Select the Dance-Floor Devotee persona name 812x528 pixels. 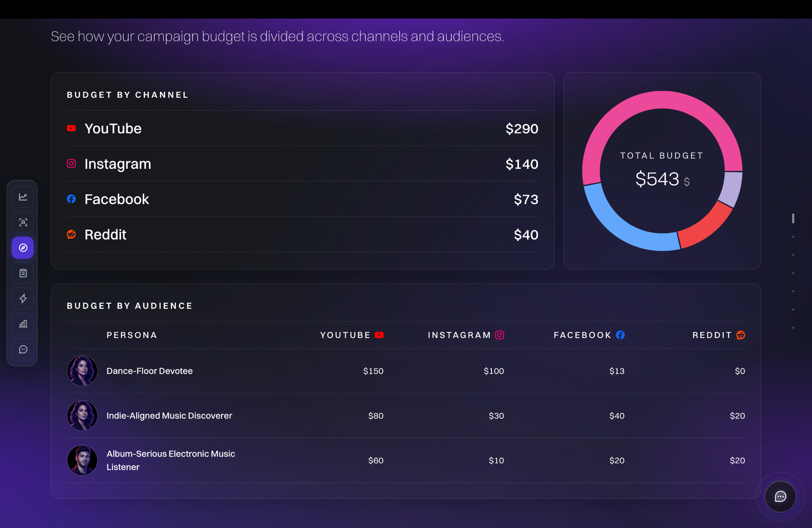(x=150, y=371)
